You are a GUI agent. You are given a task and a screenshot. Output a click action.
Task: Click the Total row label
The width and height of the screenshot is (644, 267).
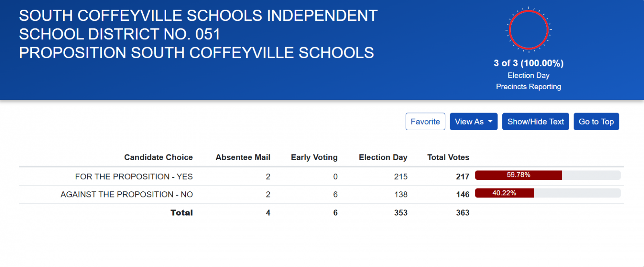(x=182, y=213)
